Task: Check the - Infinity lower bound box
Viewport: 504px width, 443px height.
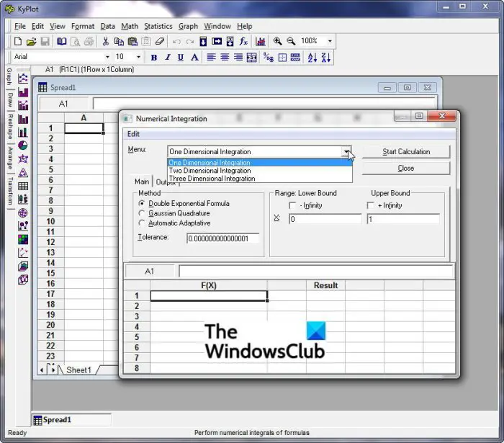Action: pos(292,205)
